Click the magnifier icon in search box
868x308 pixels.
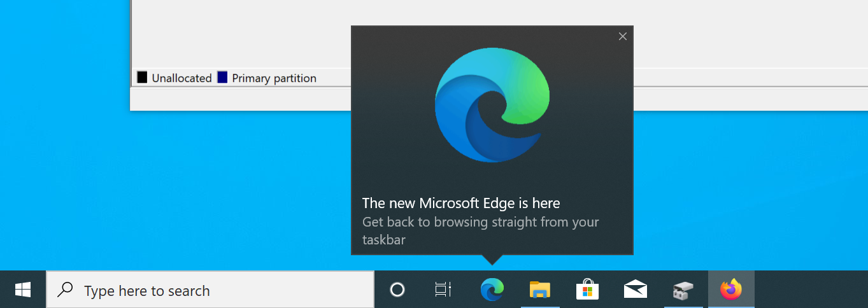tap(64, 290)
